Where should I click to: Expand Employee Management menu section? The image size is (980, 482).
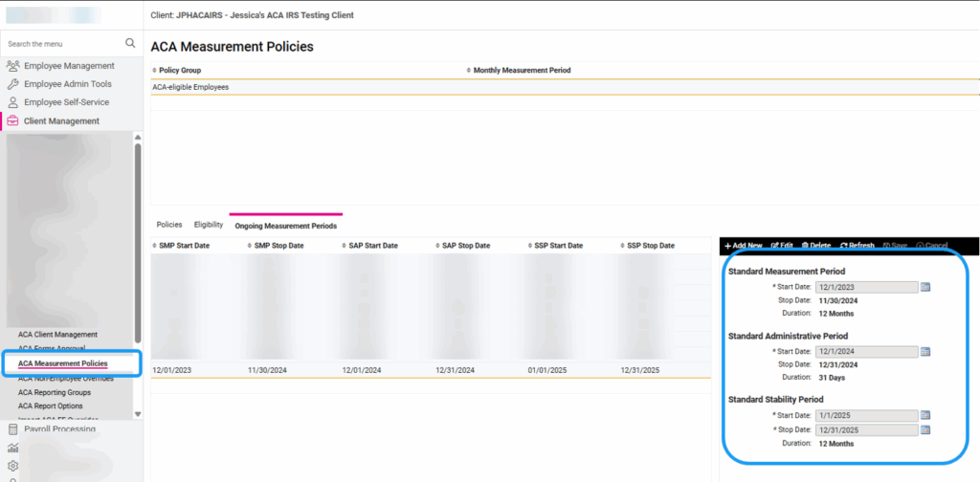coord(69,66)
